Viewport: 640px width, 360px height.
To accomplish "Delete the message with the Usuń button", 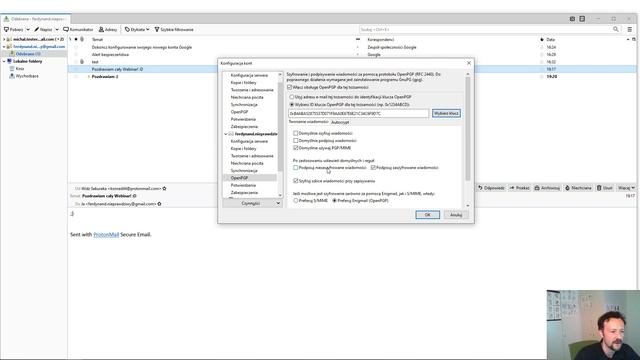I will coord(604,188).
